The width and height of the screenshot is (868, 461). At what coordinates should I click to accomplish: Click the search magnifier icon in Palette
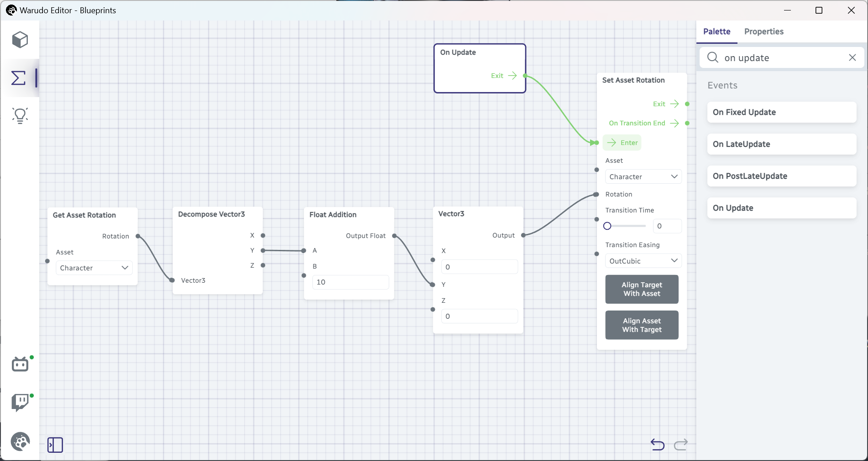pyautogui.click(x=713, y=57)
